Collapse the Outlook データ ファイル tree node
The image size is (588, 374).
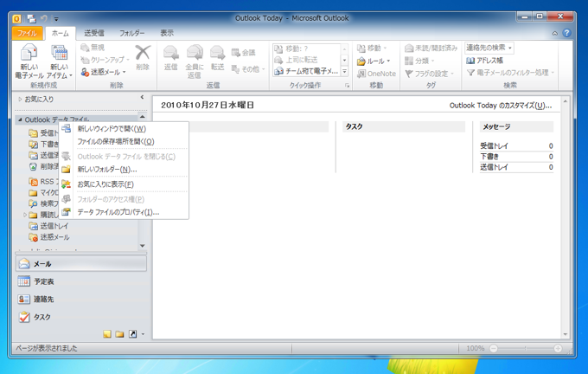tap(20, 119)
